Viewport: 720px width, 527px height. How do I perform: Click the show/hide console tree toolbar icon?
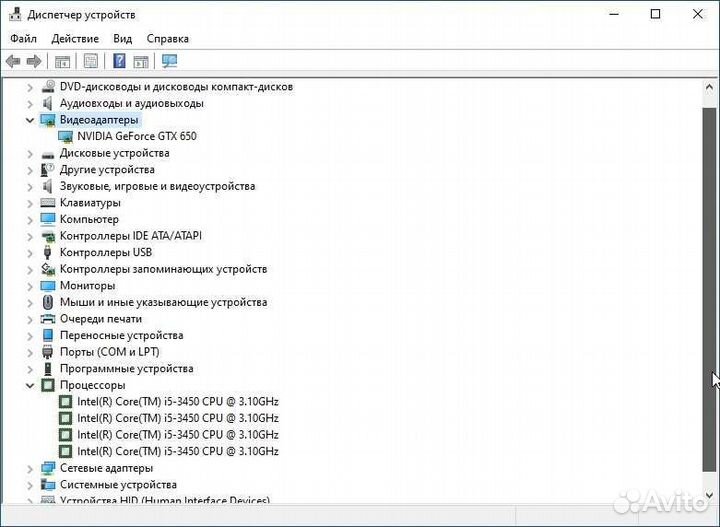coord(62,61)
